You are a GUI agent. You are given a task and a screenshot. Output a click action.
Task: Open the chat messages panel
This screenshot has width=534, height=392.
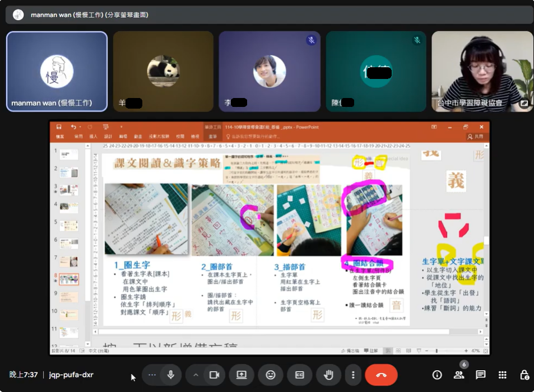(x=481, y=375)
